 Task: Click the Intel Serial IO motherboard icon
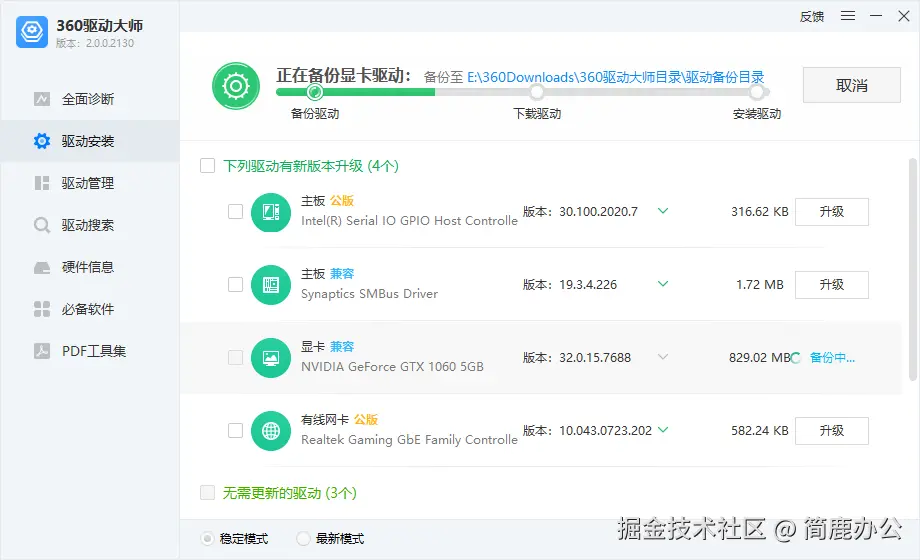[270, 212]
